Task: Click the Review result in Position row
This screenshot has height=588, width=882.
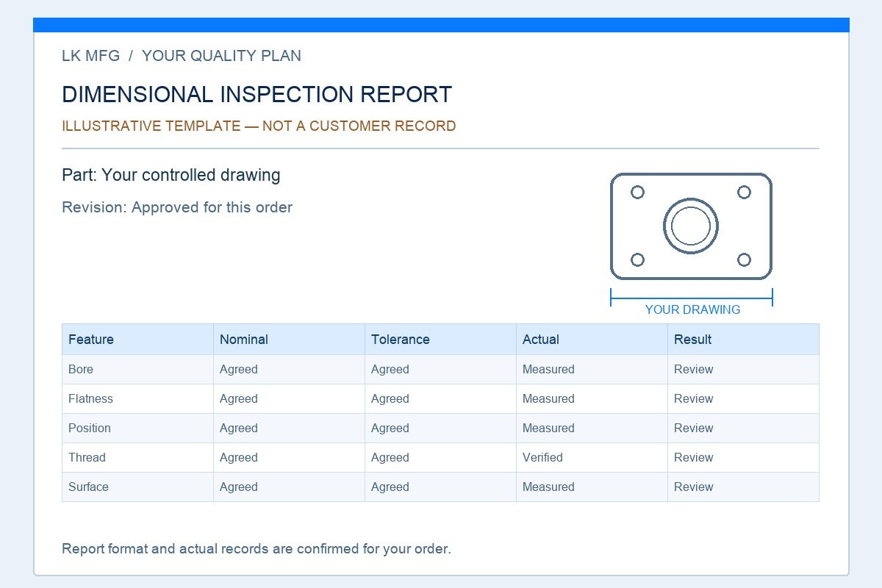Action: (743, 429)
